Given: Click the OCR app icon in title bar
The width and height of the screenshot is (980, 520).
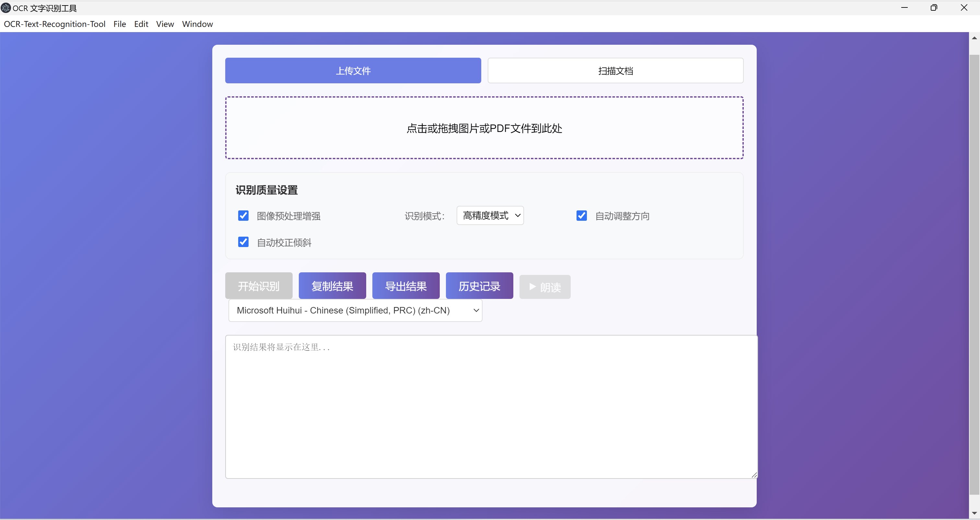Looking at the screenshot, I should (x=6, y=7).
